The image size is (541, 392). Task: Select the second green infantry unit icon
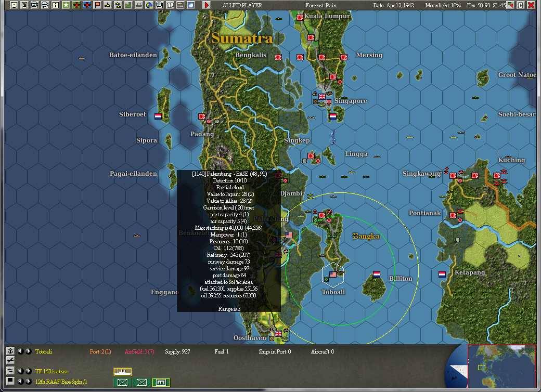pyautogui.click(x=142, y=382)
